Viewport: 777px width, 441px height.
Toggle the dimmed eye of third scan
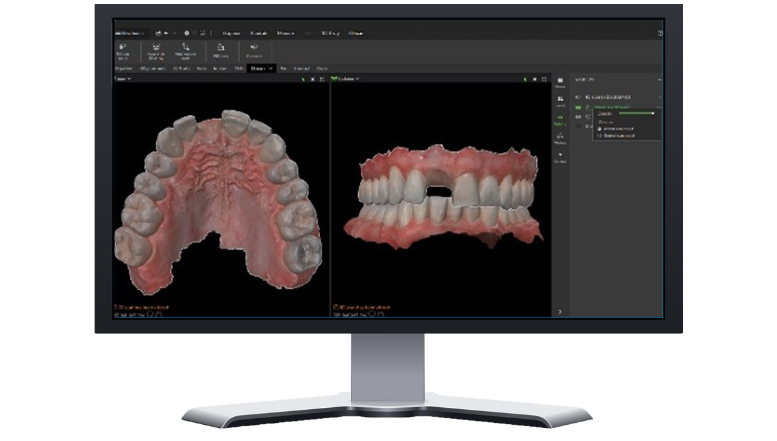(x=578, y=126)
